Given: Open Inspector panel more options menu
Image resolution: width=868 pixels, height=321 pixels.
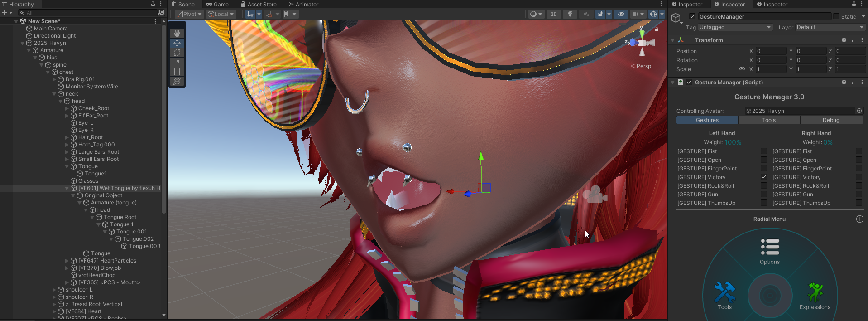Looking at the screenshot, I should (862, 4).
